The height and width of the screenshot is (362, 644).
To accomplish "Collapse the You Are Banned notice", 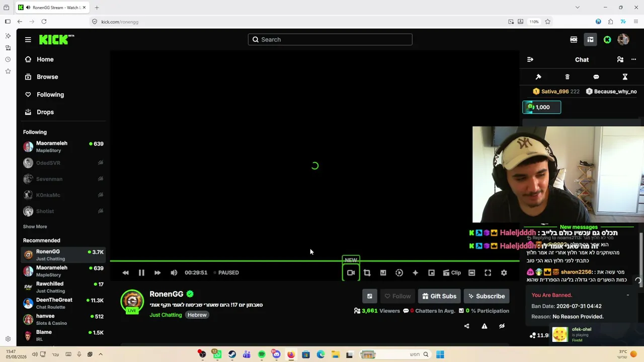I will 628,295.
